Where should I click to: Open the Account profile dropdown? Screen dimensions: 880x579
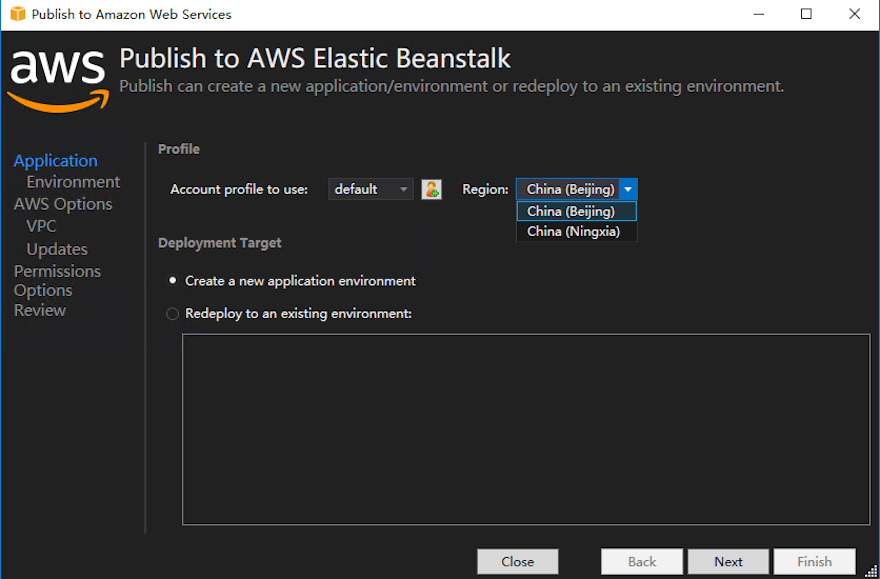(370, 190)
